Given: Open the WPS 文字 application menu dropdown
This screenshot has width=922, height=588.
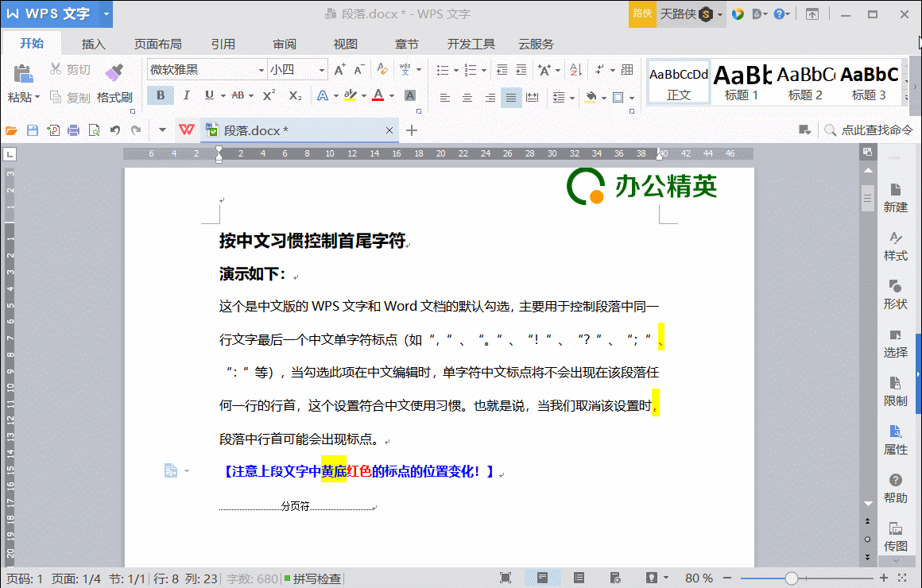Looking at the screenshot, I should (x=107, y=14).
